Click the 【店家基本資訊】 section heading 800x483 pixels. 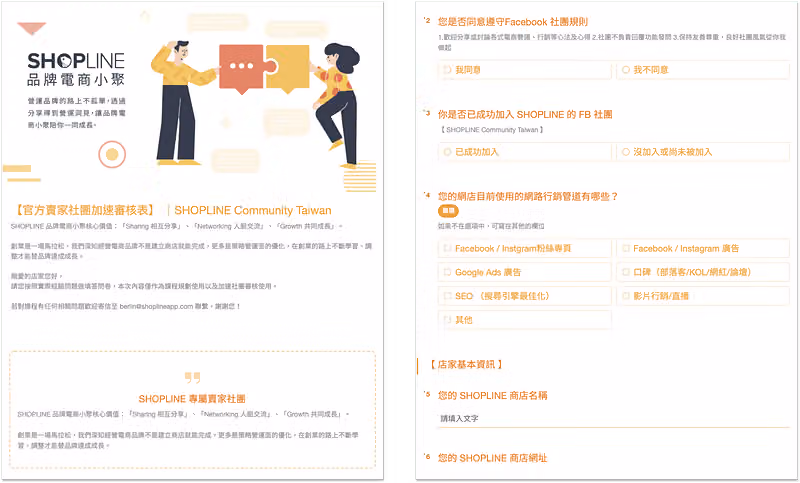point(465,364)
